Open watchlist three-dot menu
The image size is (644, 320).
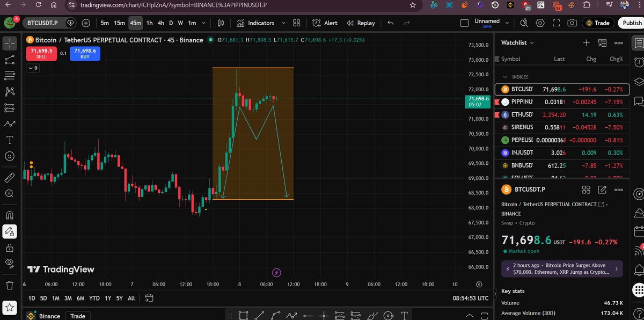pyautogui.click(x=619, y=43)
